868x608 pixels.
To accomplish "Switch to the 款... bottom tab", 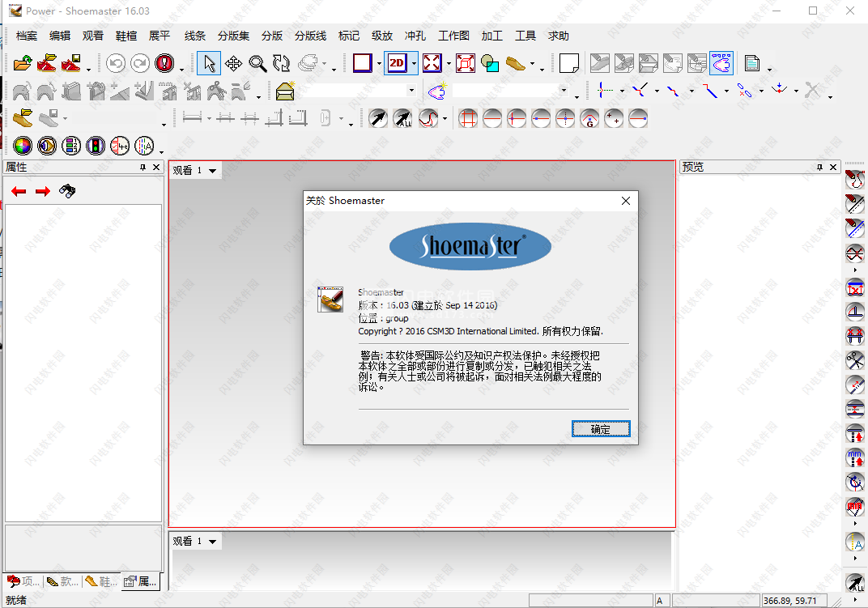I will point(62,581).
